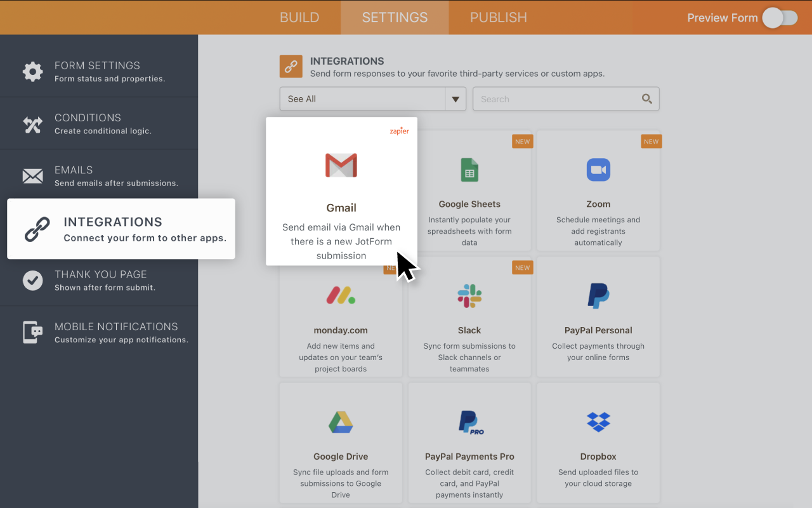Screen dimensions: 812x508
Task: Switch to the PUBLISH tab
Action: (498, 17)
